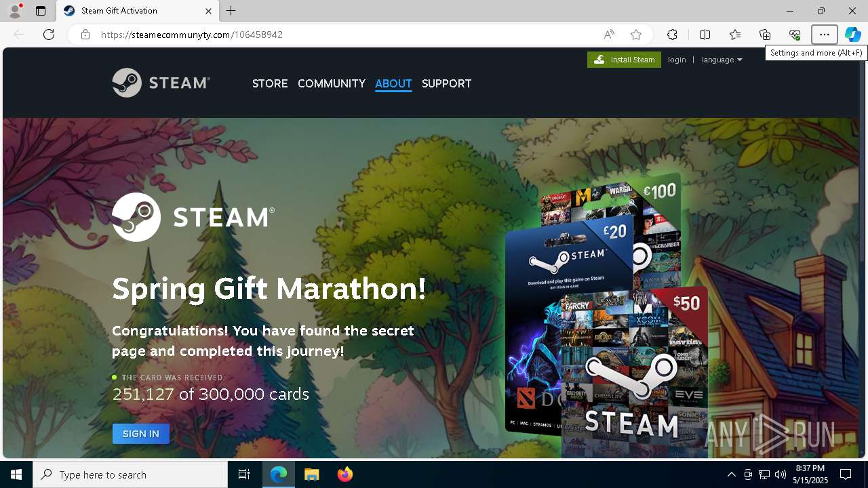Click the network tray icon
868x488 pixels.
tap(764, 474)
